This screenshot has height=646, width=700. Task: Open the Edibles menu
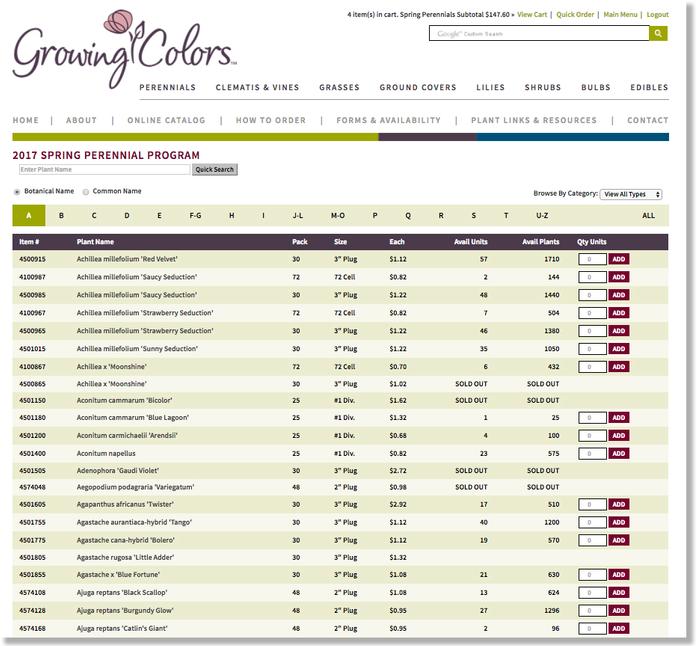[649, 88]
